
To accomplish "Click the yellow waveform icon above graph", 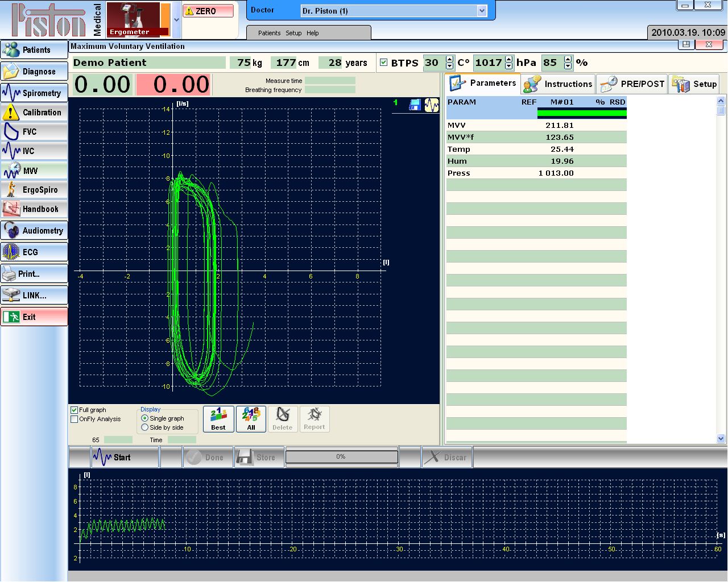I will point(432,105).
